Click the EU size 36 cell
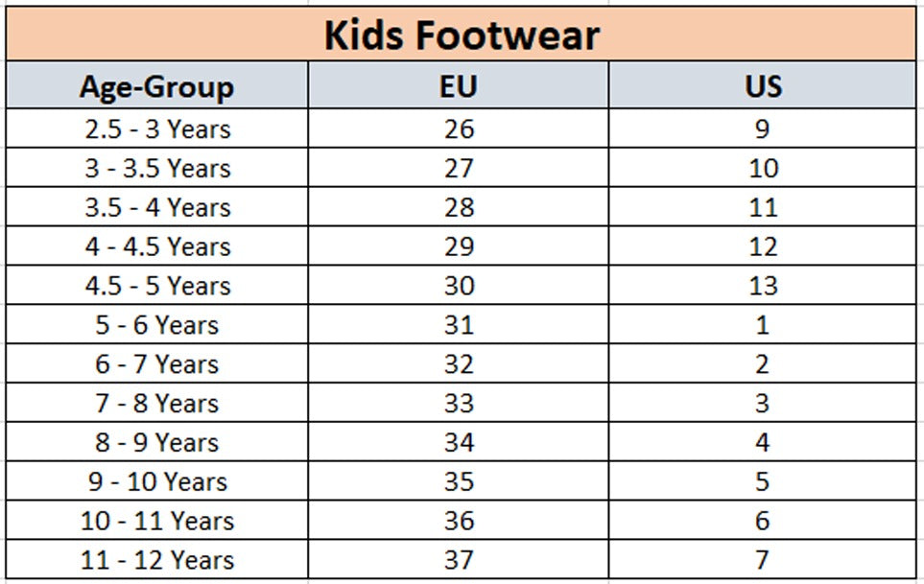 coord(459,520)
